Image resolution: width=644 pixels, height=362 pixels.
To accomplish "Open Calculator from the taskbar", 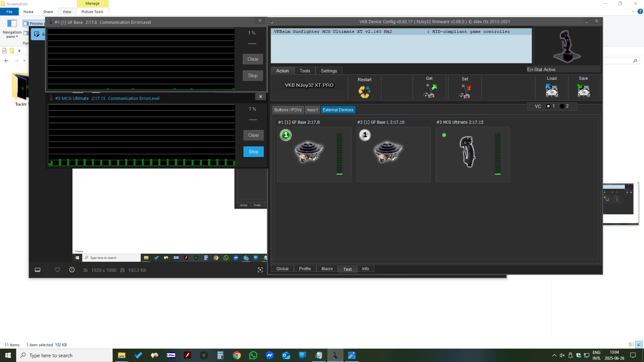I will coord(220,355).
